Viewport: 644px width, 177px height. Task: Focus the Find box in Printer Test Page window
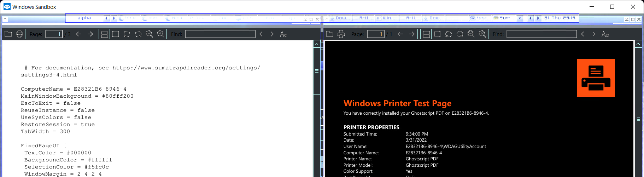[x=542, y=34]
